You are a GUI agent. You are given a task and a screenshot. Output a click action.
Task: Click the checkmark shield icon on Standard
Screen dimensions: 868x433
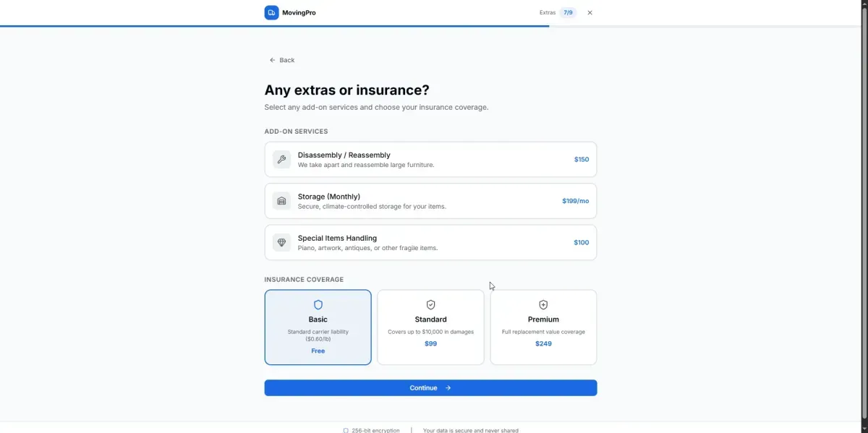pos(430,305)
